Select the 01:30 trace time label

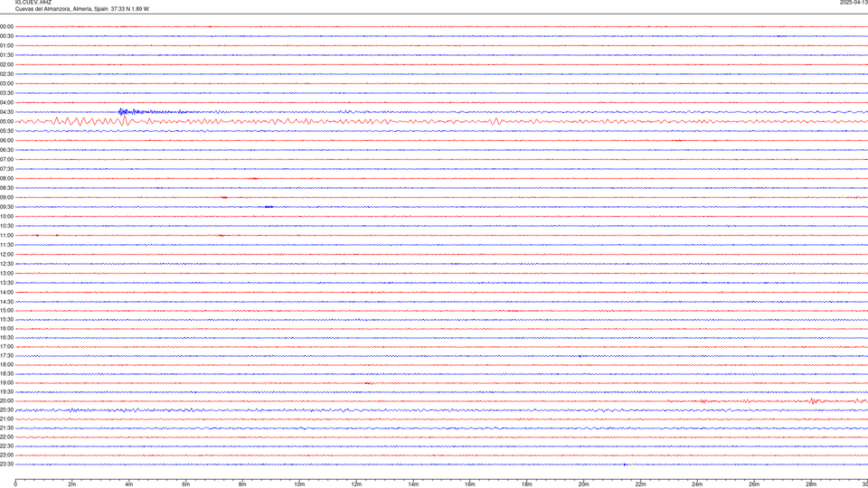tap(6, 55)
